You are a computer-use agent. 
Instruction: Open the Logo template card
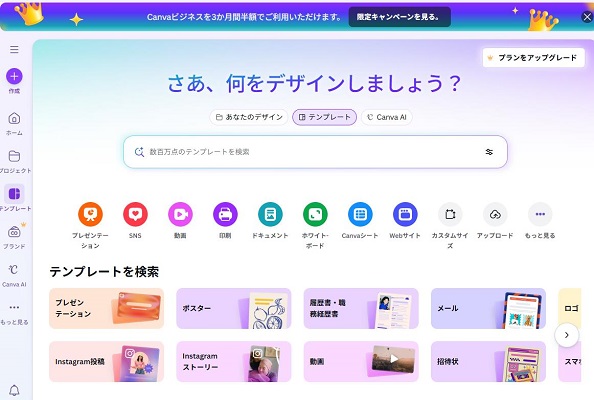coord(570,308)
